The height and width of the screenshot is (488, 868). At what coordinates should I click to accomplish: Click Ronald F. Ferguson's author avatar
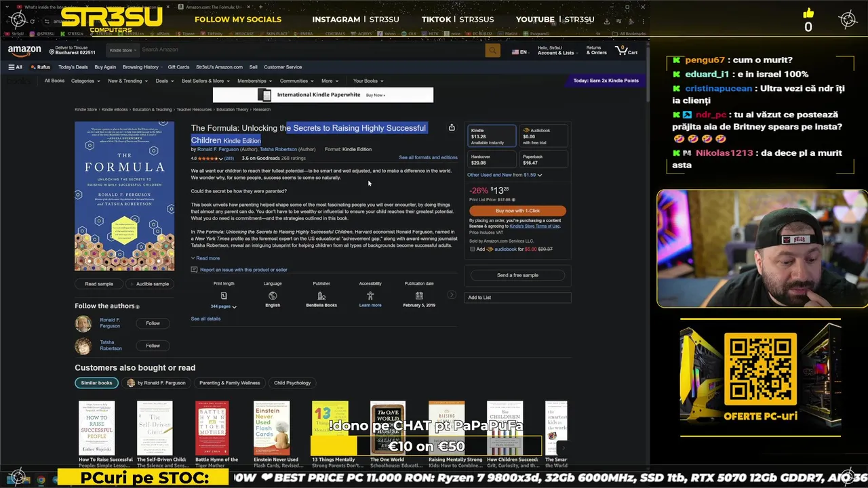(83, 323)
